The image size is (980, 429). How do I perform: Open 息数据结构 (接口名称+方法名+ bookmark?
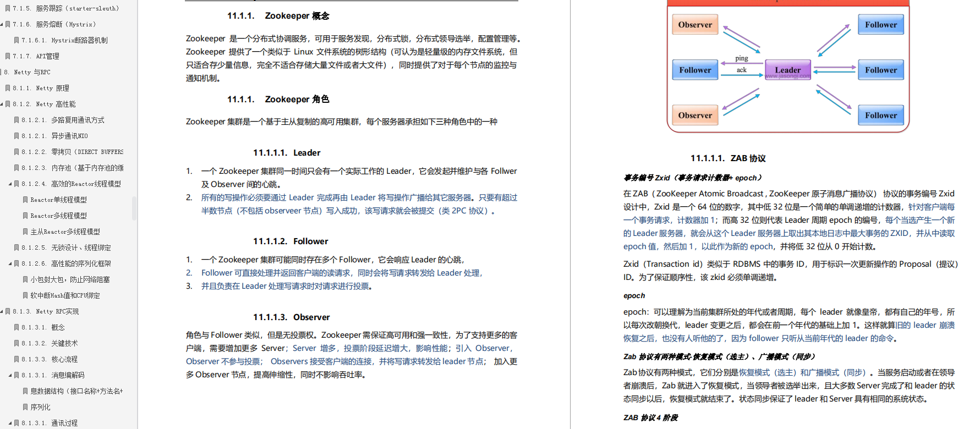click(x=76, y=391)
